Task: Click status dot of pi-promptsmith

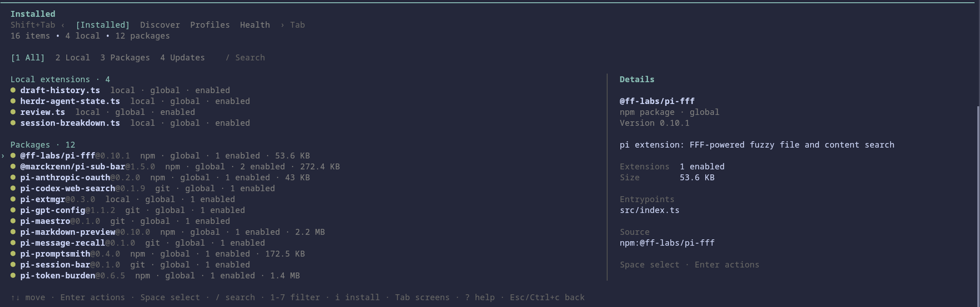Action: [13, 254]
